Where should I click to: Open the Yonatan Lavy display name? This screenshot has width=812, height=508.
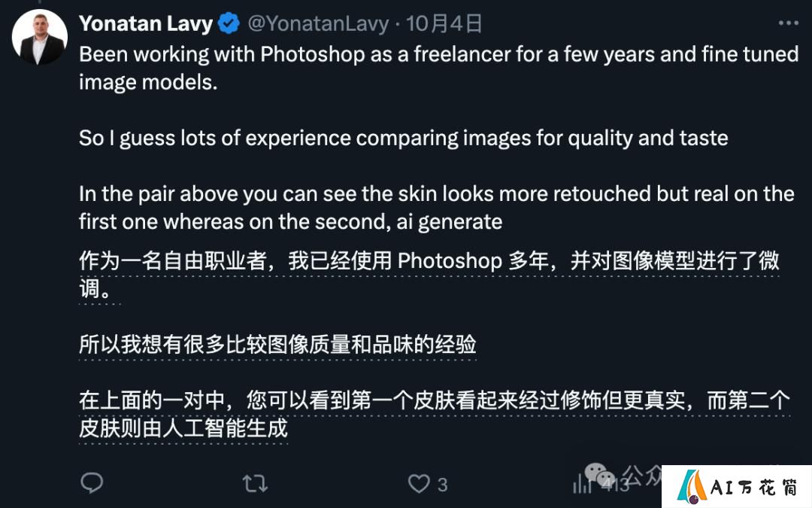tap(146, 23)
